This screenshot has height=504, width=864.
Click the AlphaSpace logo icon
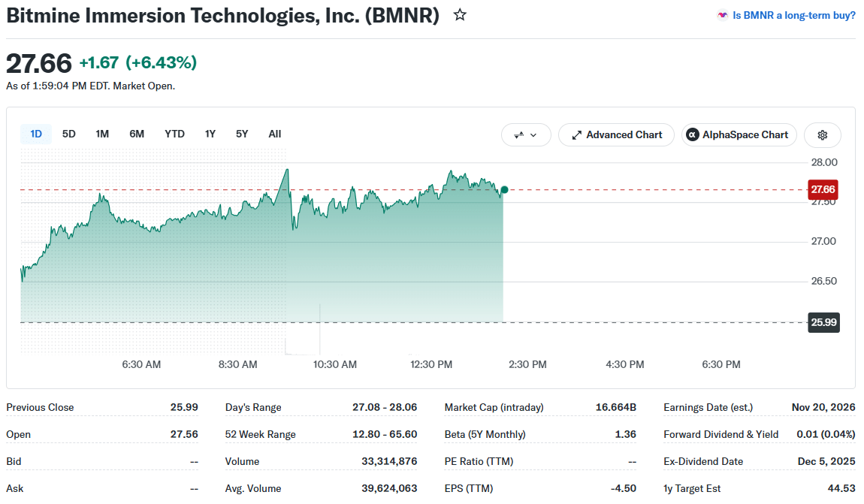click(x=693, y=135)
